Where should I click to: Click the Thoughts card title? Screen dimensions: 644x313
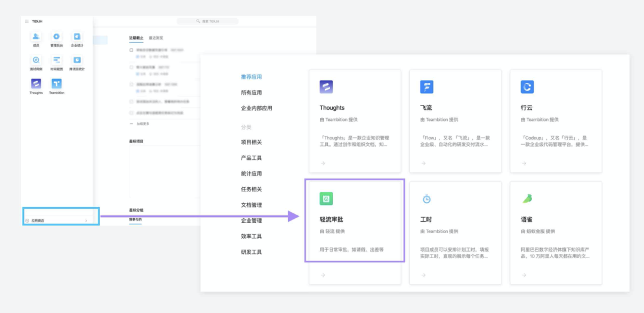pos(332,108)
